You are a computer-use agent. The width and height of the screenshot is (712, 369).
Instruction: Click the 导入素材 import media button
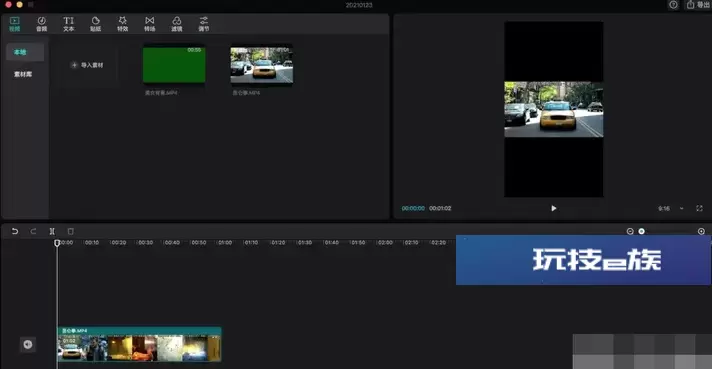[87, 65]
